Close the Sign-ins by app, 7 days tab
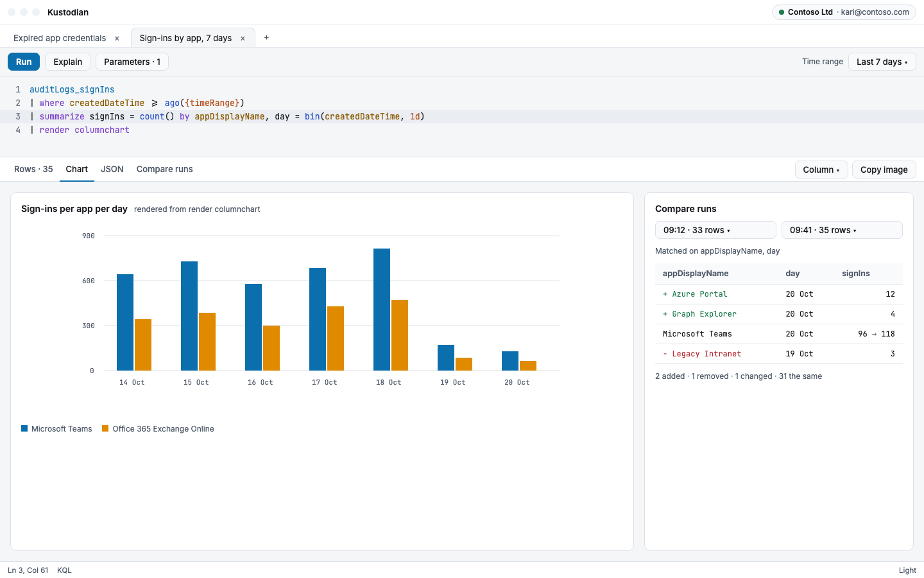The image size is (924, 578). click(243, 39)
